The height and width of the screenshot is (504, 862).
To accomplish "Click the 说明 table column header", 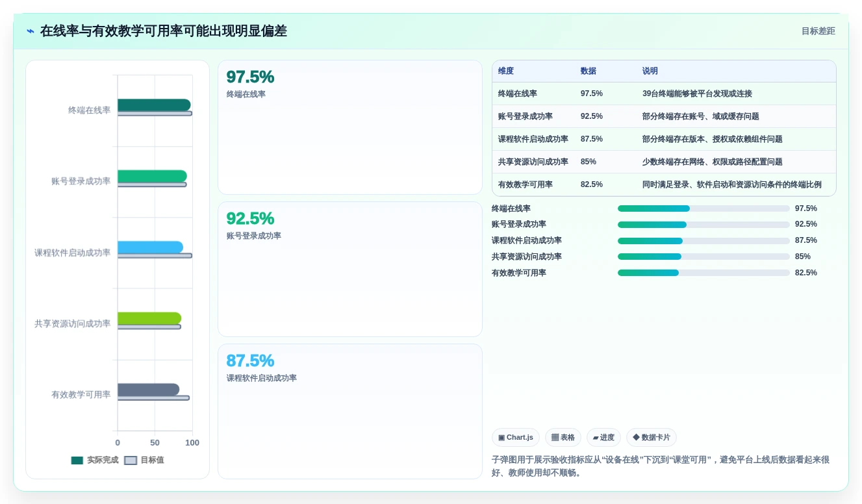I will click(650, 71).
